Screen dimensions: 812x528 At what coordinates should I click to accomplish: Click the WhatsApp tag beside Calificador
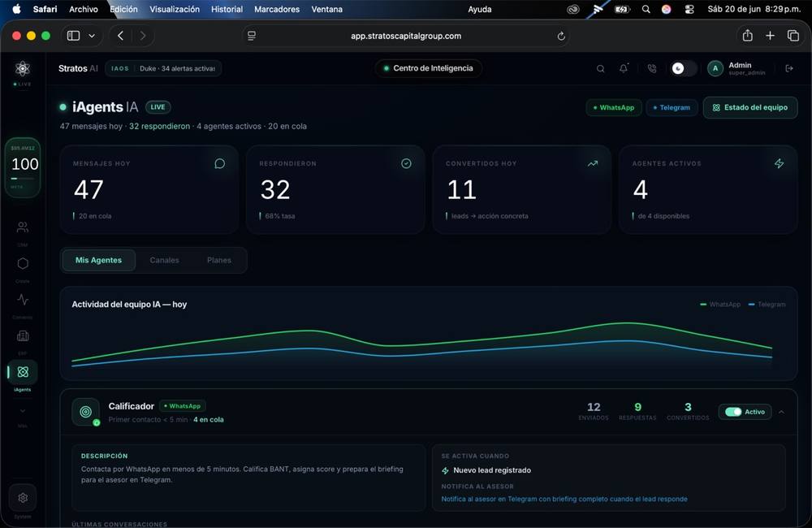coord(183,406)
